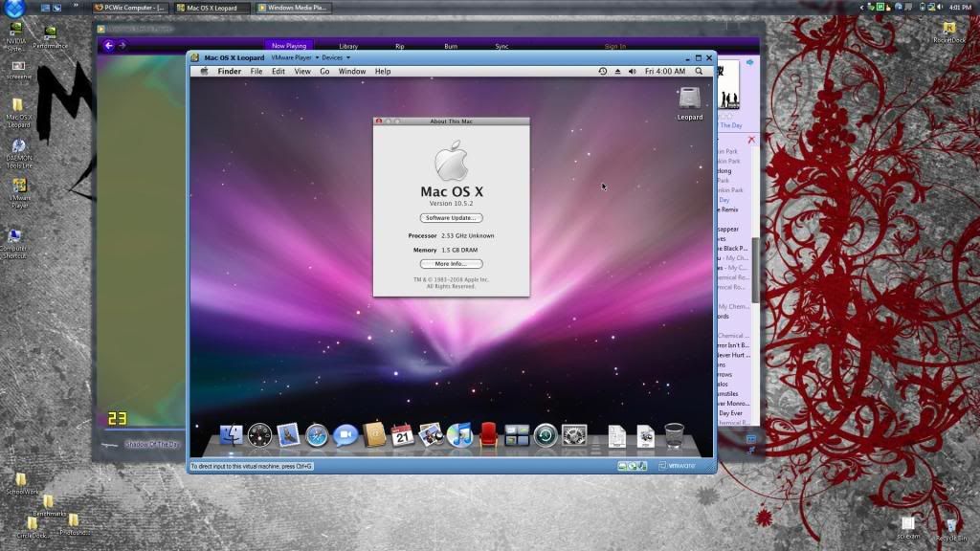Image resolution: width=980 pixels, height=551 pixels.
Task: Open Address Book in the dock
Action: 374,435
